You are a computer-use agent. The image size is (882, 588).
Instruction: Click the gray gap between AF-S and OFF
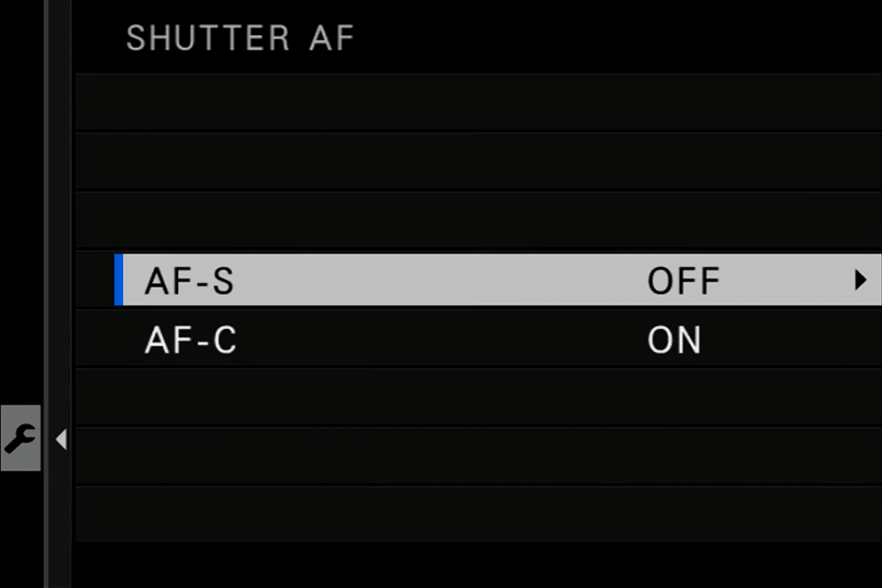(x=441, y=280)
